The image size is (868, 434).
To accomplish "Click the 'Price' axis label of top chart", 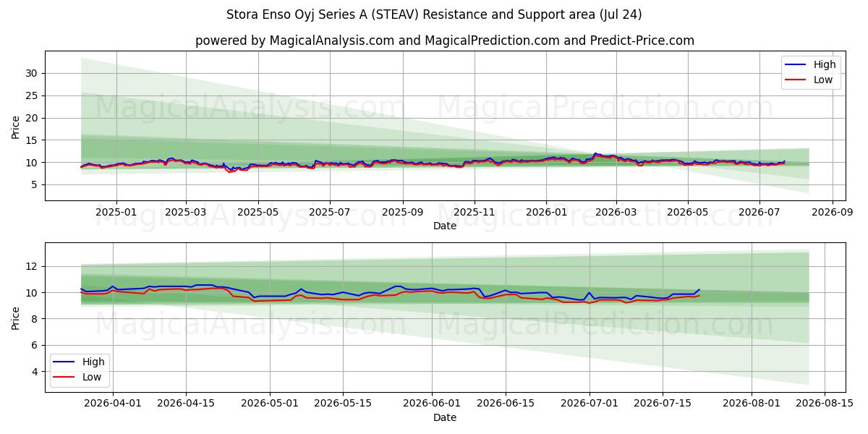I will point(16,126).
